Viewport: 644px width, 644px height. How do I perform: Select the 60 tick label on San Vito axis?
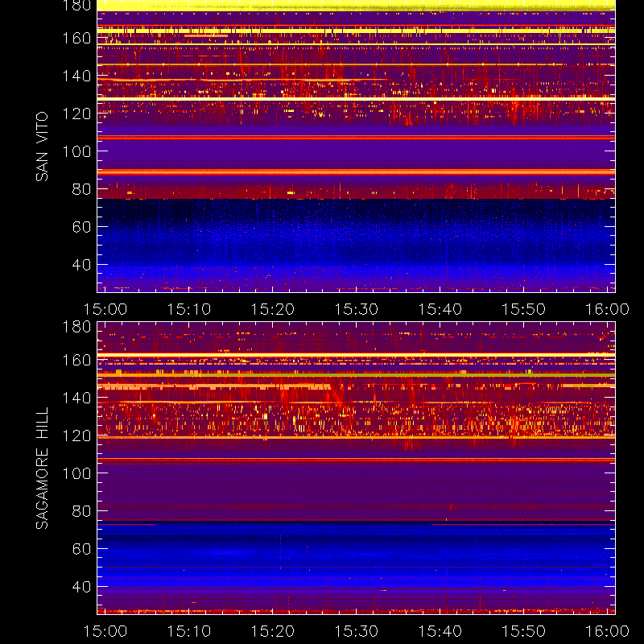point(82,227)
